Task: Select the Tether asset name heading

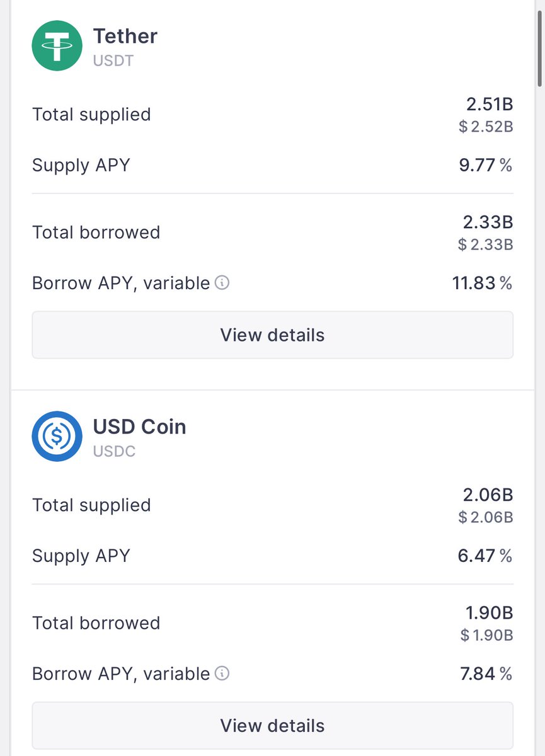Action: tap(125, 36)
